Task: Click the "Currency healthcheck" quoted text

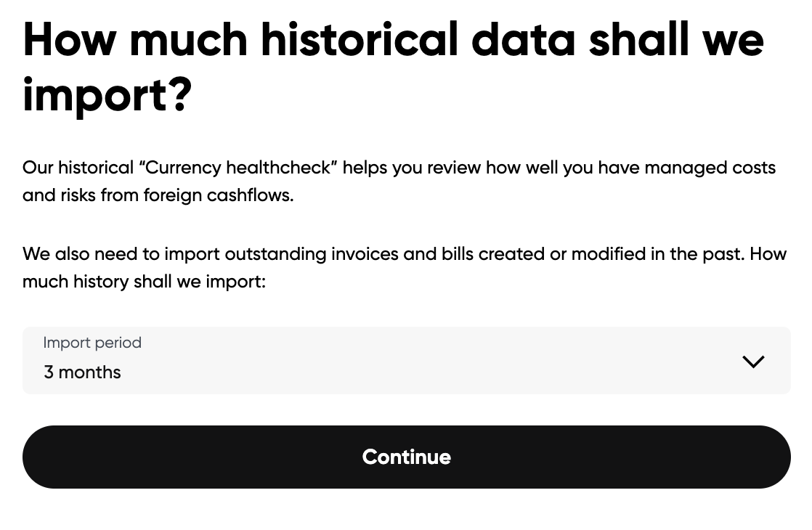Action: coord(238,168)
